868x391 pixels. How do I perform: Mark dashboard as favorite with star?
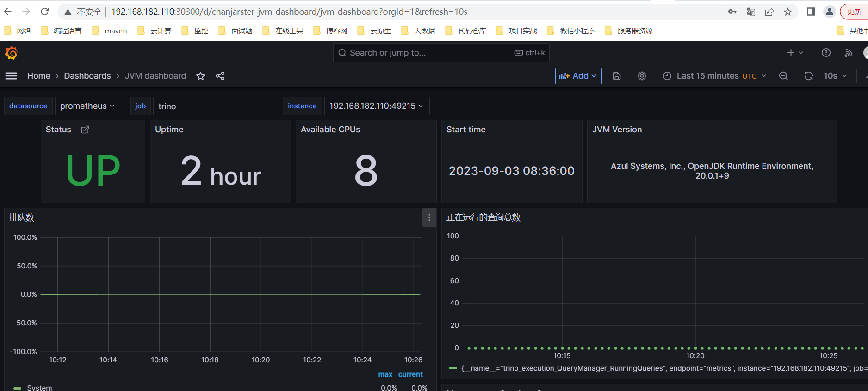[x=200, y=76]
